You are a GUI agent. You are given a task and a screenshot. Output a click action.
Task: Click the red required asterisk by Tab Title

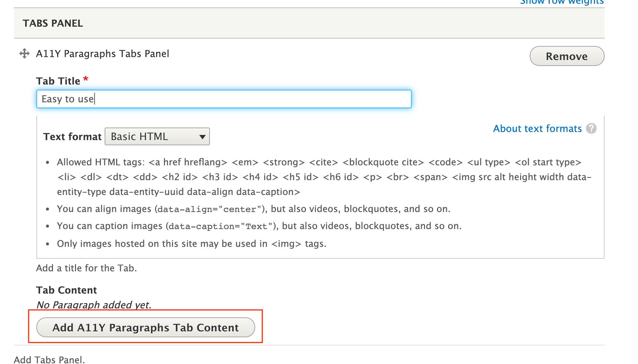86,79
